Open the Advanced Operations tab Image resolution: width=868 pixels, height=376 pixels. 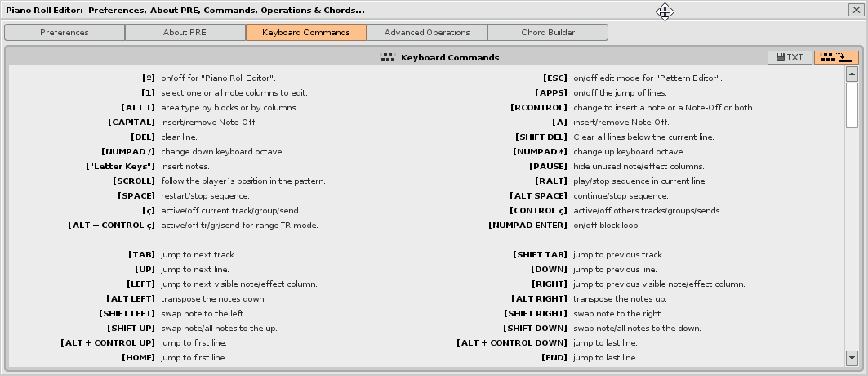(427, 33)
